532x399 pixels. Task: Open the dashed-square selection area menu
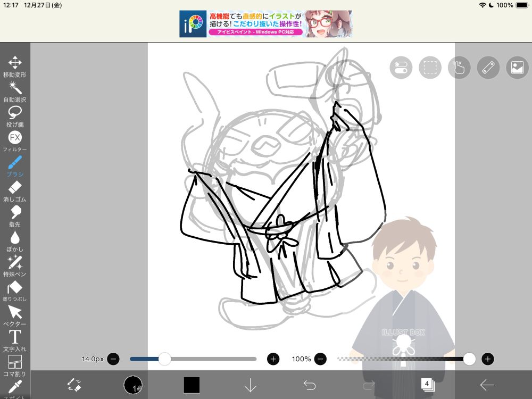click(430, 68)
